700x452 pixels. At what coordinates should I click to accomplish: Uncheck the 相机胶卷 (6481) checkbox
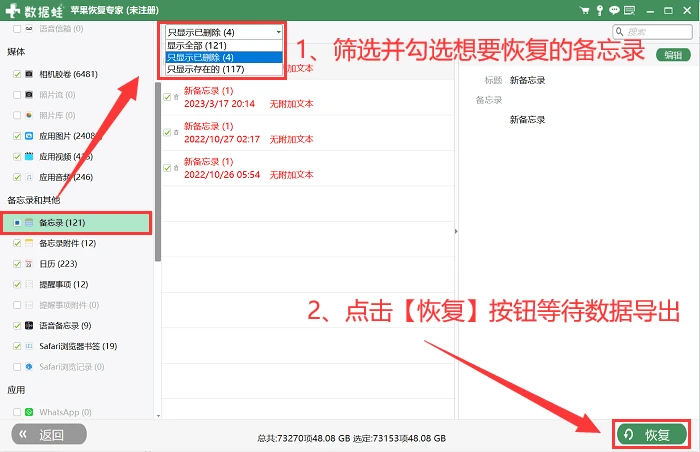pos(17,74)
